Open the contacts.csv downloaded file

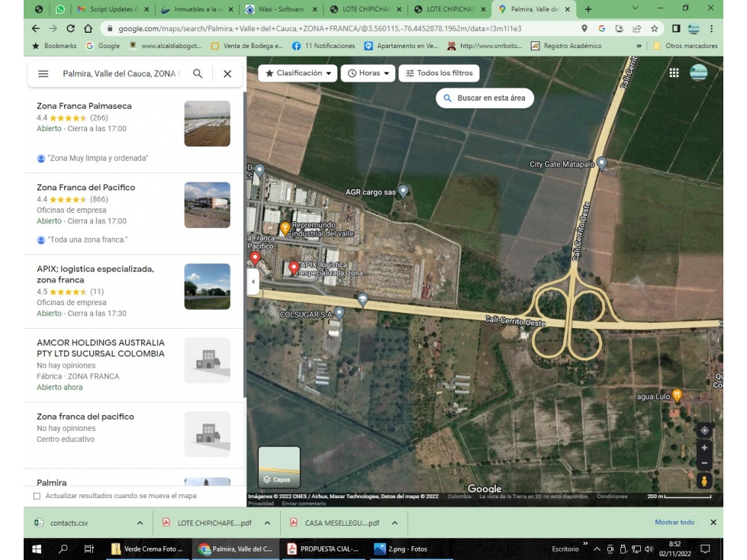pos(69,523)
